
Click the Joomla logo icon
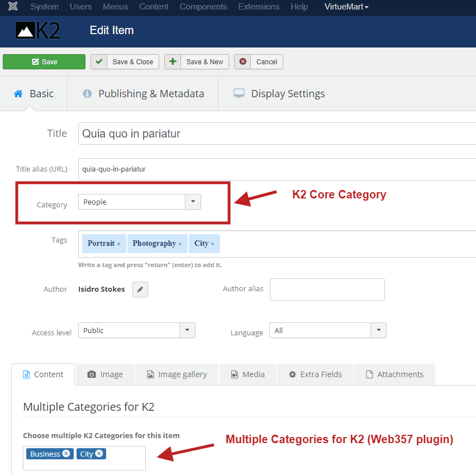(13, 6)
